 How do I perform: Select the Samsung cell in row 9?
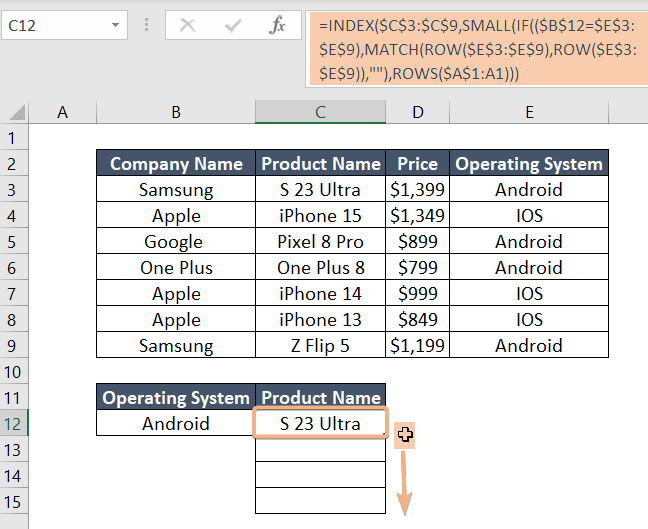click(x=176, y=346)
